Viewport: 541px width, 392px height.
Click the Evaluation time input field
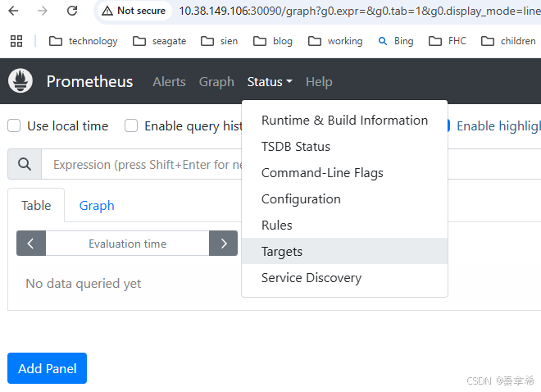127,244
